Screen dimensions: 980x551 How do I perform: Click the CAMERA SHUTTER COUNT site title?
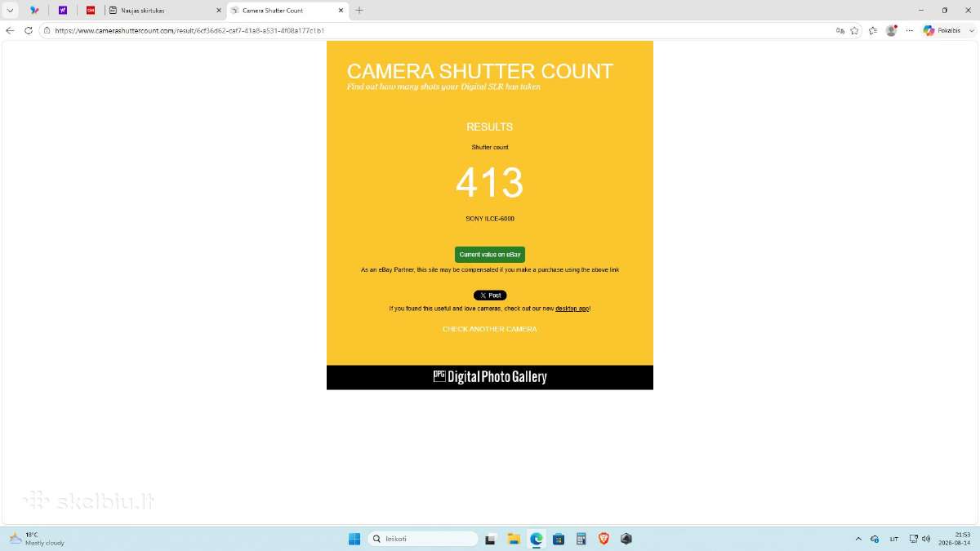point(480,71)
